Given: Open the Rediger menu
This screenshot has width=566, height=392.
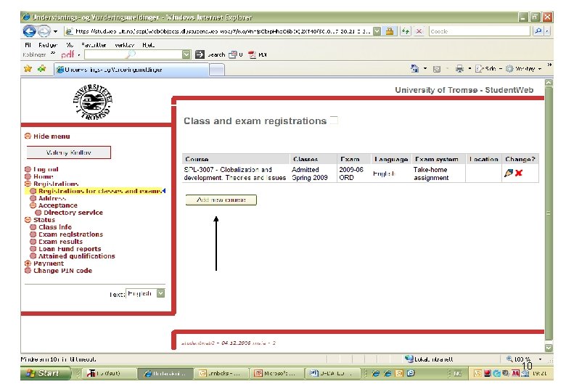Looking at the screenshot, I should (x=48, y=45).
